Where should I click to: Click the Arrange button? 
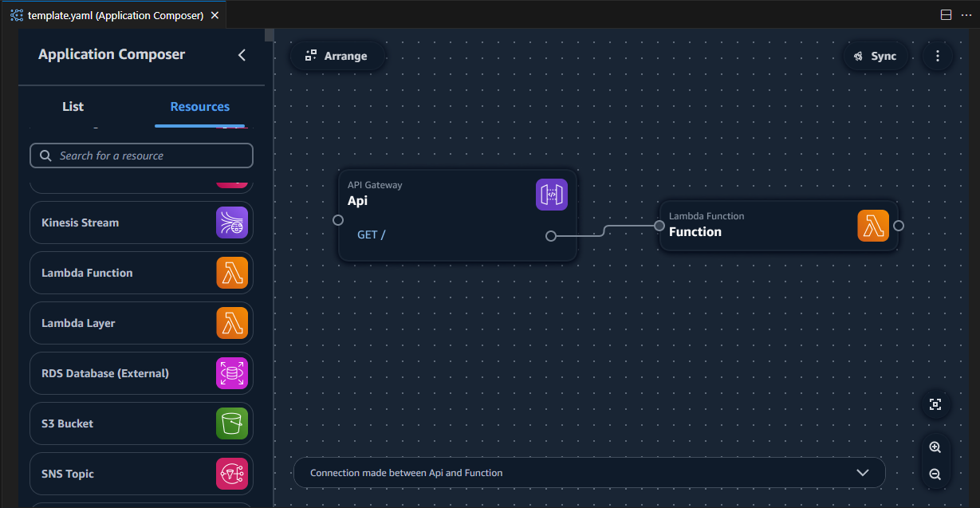(337, 56)
